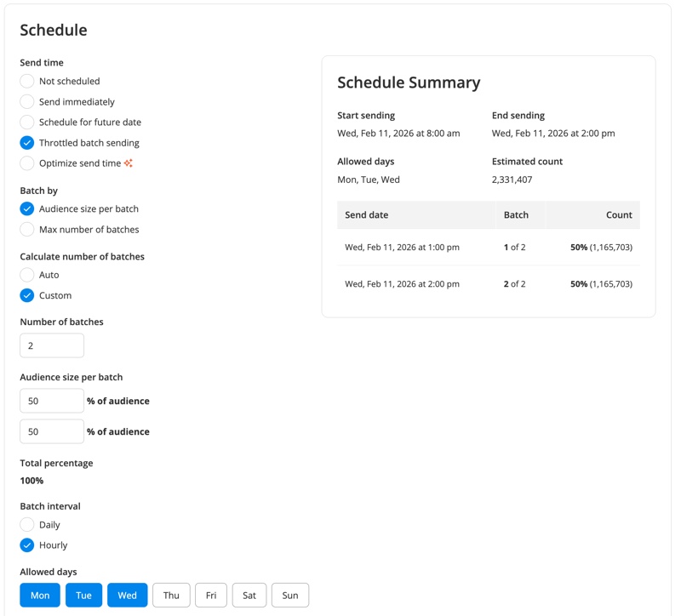The image size is (681, 616).
Task: Click End sending date value
Action: [553, 134]
